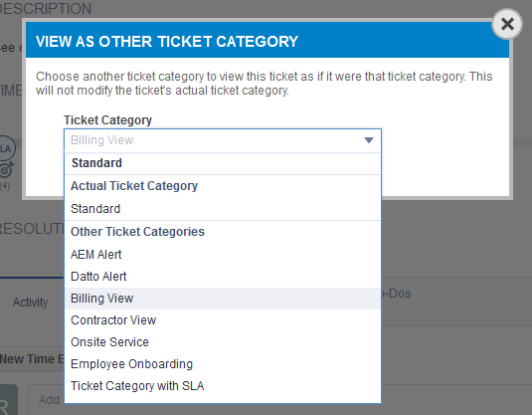Open the To-Dos tab behind dialog
The height and width of the screenshot is (415, 532).
(397, 294)
